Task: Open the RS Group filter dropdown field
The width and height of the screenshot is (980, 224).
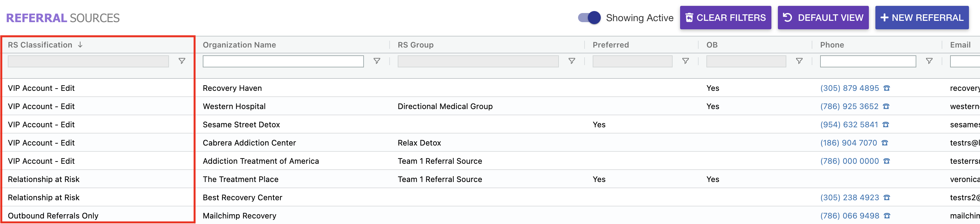Action: click(x=478, y=61)
